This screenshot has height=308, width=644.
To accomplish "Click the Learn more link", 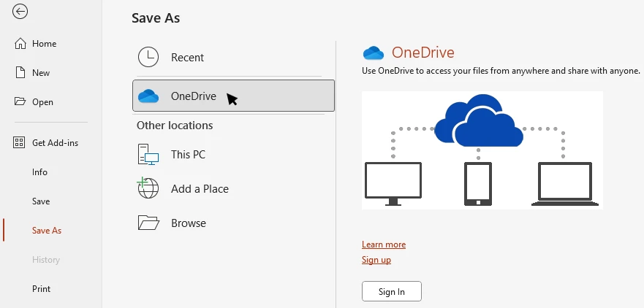I will 384,245.
